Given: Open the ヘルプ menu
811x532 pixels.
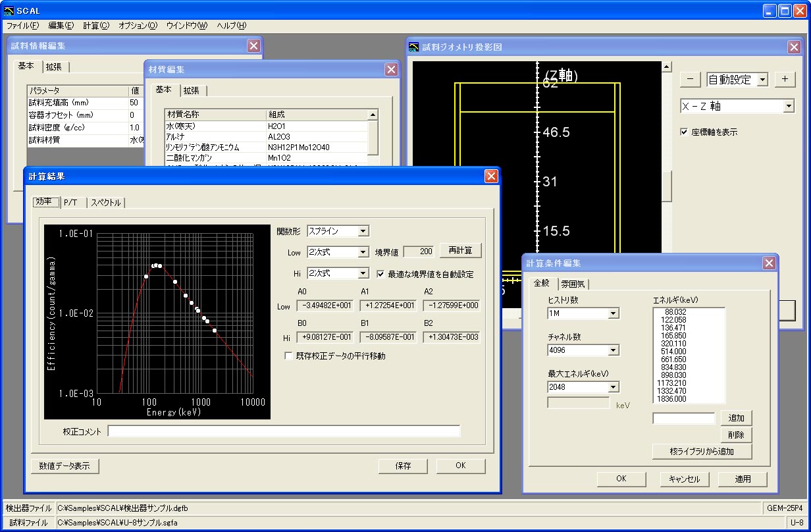Looking at the screenshot, I should 231,26.
